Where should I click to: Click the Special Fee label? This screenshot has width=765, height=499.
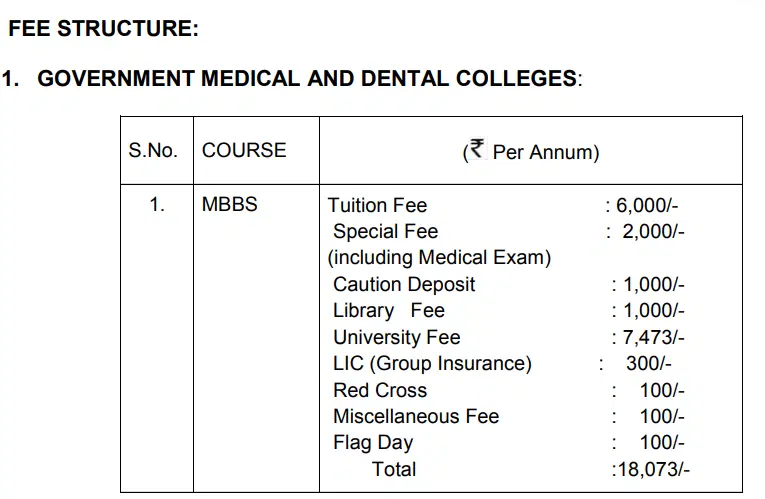(386, 232)
